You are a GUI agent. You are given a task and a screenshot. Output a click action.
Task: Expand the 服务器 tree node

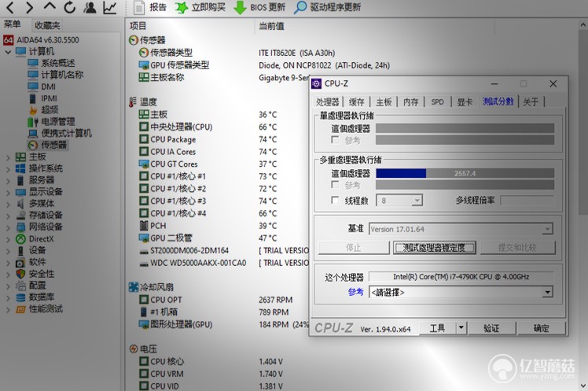pyautogui.click(x=8, y=180)
